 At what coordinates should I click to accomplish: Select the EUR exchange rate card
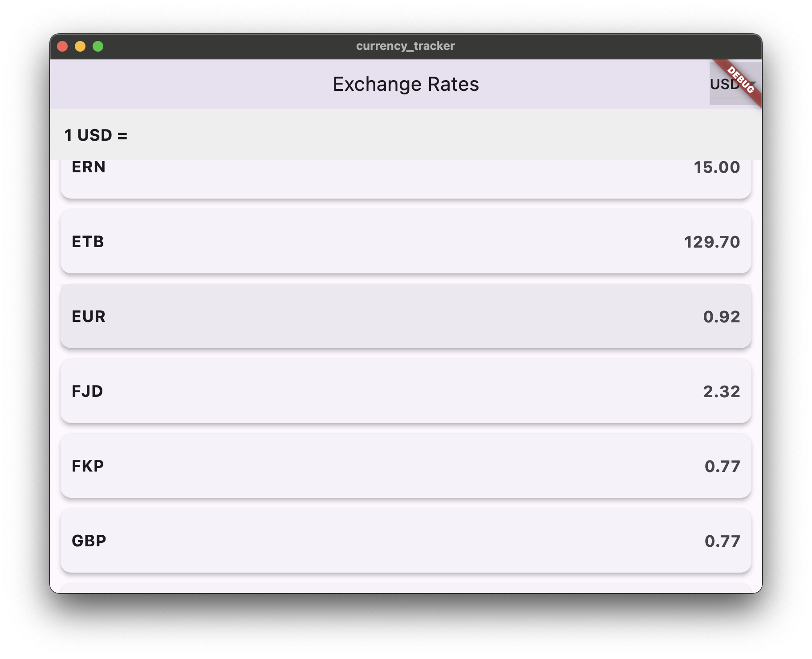tap(406, 316)
